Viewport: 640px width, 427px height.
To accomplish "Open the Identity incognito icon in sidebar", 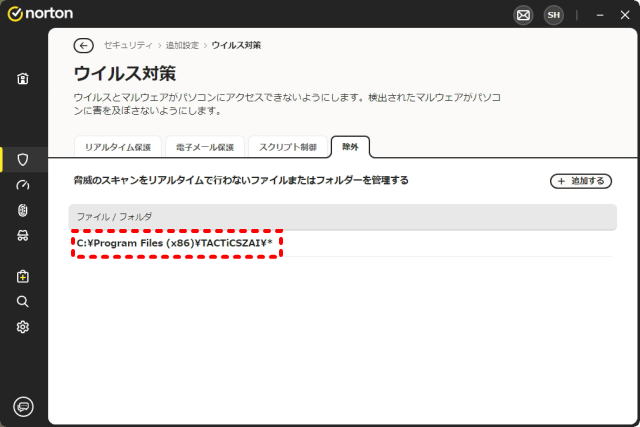I will click(x=23, y=235).
